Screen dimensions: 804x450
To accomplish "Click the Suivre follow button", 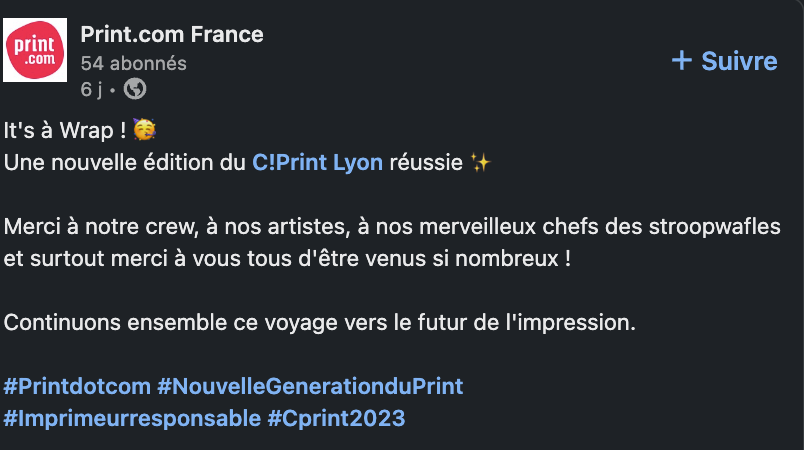I will (x=725, y=61).
